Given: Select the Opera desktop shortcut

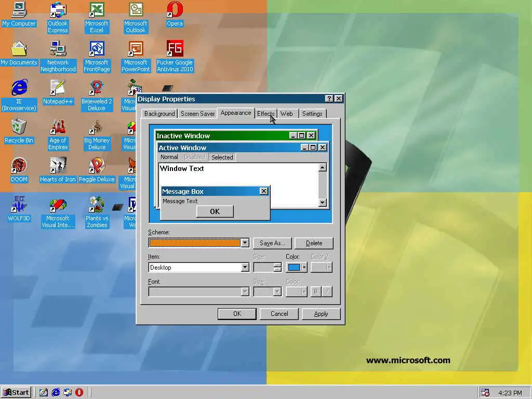Looking at the screenshot, I should click(x=175, y=14).
